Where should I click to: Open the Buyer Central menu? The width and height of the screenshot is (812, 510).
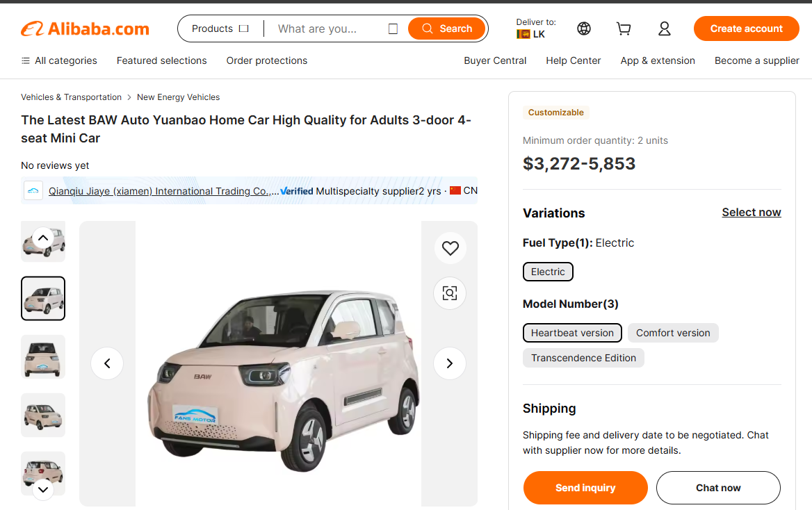coord(495,60)
